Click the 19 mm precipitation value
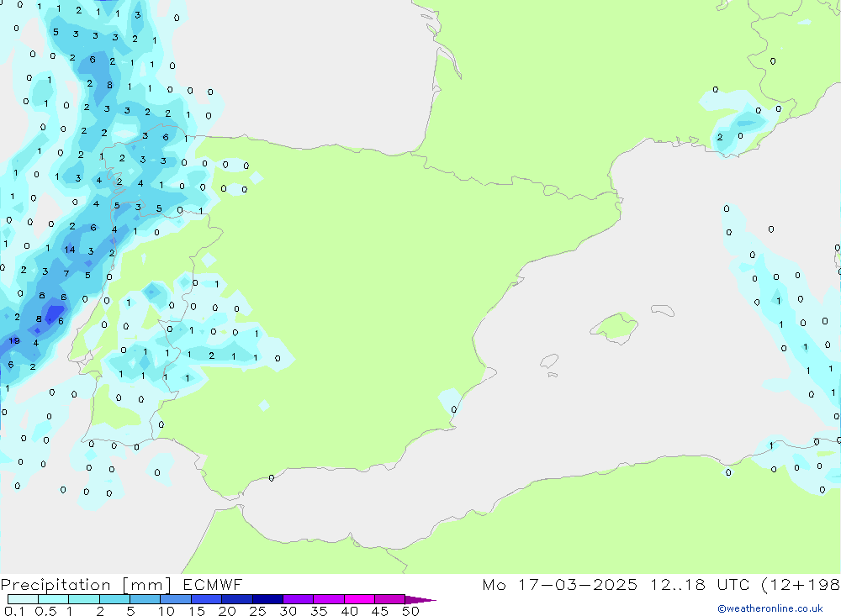Screen dimensions: 841x616 pos(14,341)
